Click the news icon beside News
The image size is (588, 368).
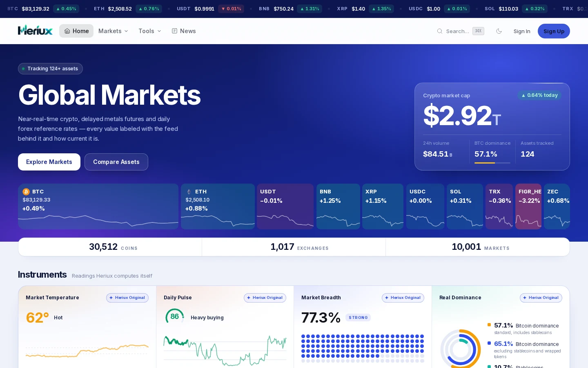pyautogui.click(x=174, y=31)
